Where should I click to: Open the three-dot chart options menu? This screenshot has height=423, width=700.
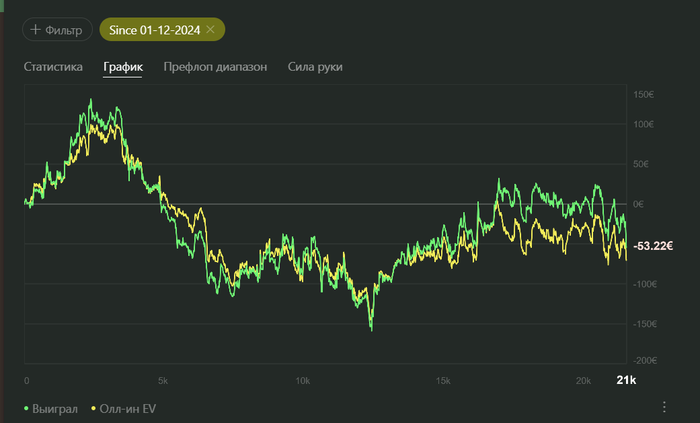[664, 406]
